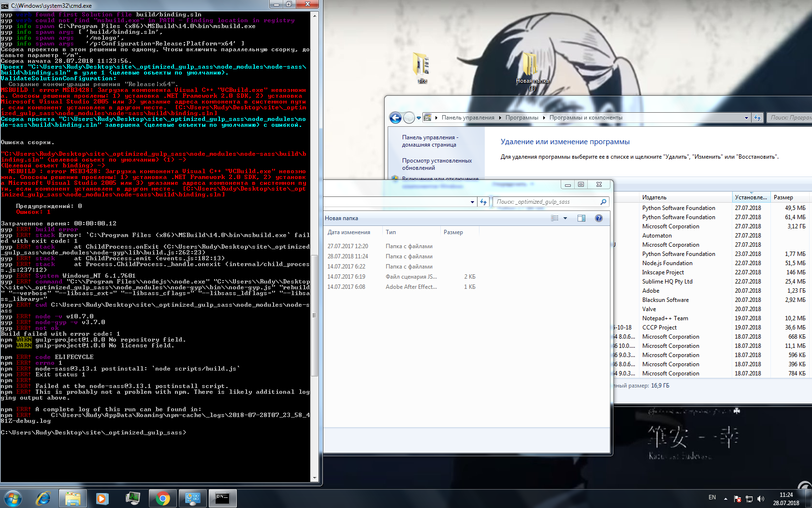Sort programs by Размер column
812x508 pixels.
pos(791,197)
